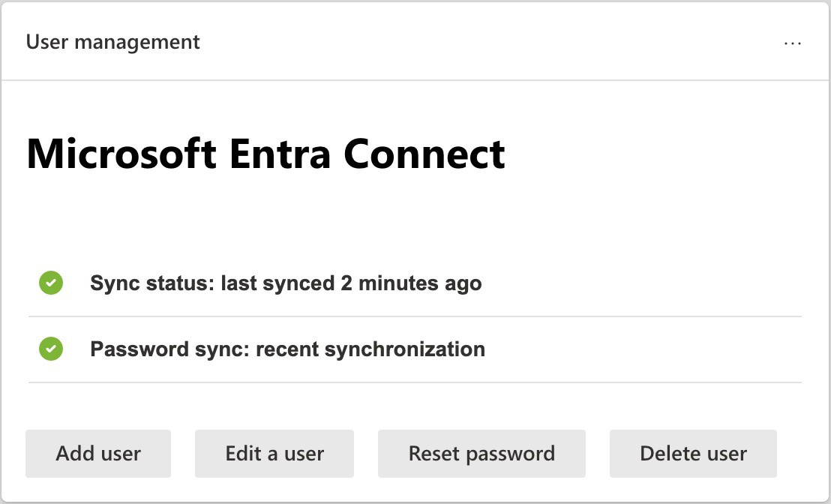This screenshot has width=831, height=504.
Task: Click the "last synced 2 minutes ago" text
Action: [x=351, y=283]
